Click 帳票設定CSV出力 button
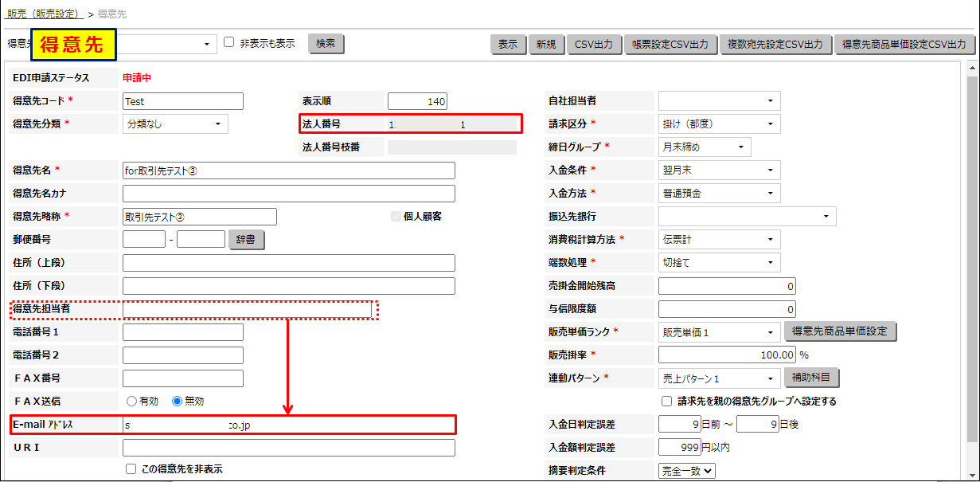 click(x=671, y=45)
